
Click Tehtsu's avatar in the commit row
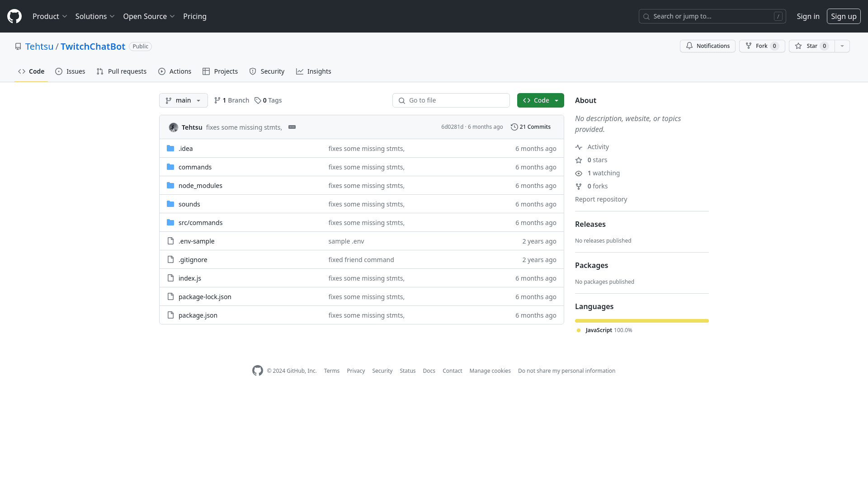coord(173,127)
